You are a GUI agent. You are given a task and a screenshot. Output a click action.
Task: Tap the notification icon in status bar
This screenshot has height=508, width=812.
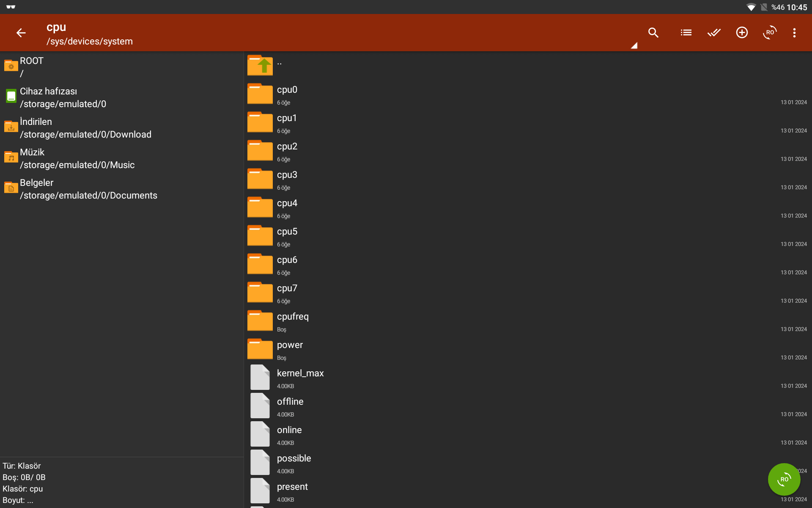point(11,7)
